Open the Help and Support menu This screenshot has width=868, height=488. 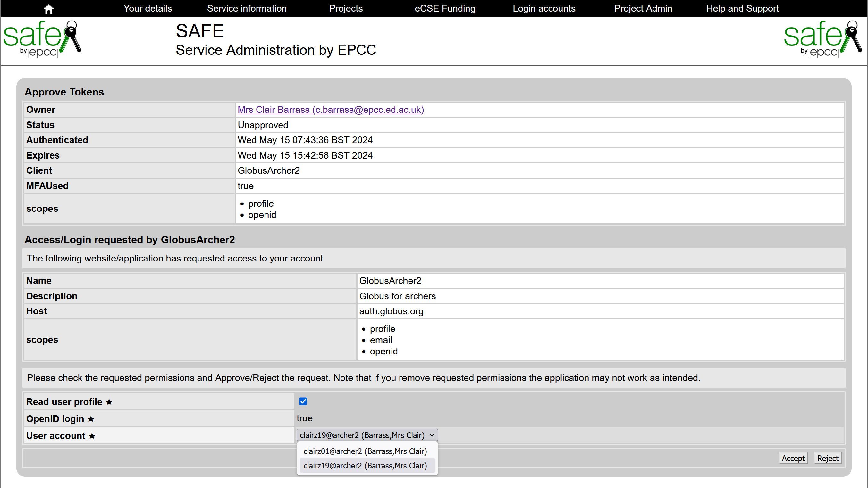tap(742, 8)
